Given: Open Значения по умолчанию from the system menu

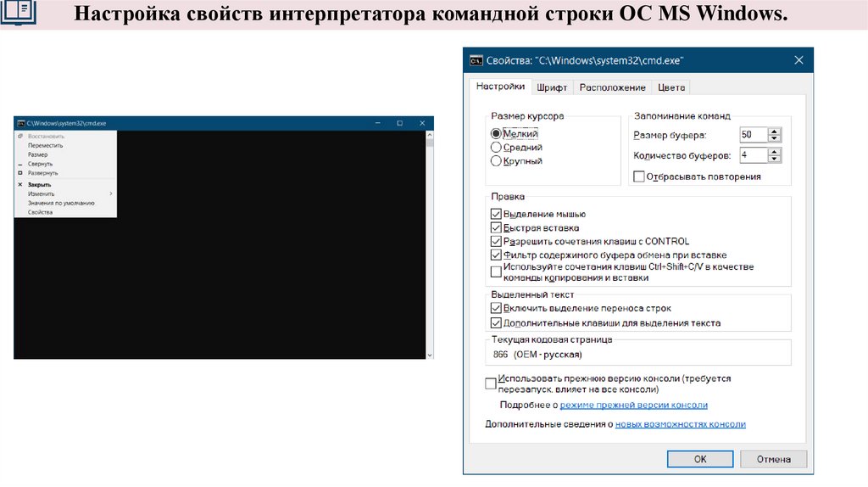Looking at the screenshot, I should pyautogui.click(x=65, y=204).
